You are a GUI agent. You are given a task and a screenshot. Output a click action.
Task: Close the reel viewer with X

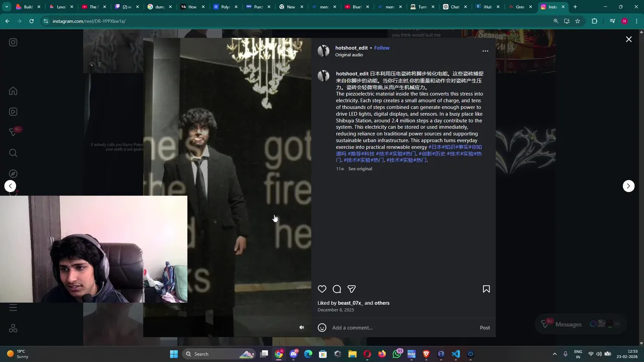pyautogui.click(x=628, y=39)
